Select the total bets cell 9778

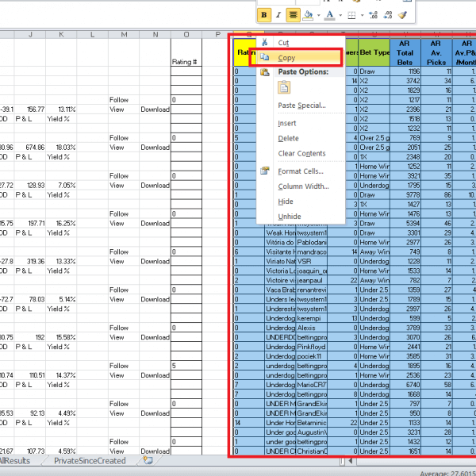(x=405, y=195)
